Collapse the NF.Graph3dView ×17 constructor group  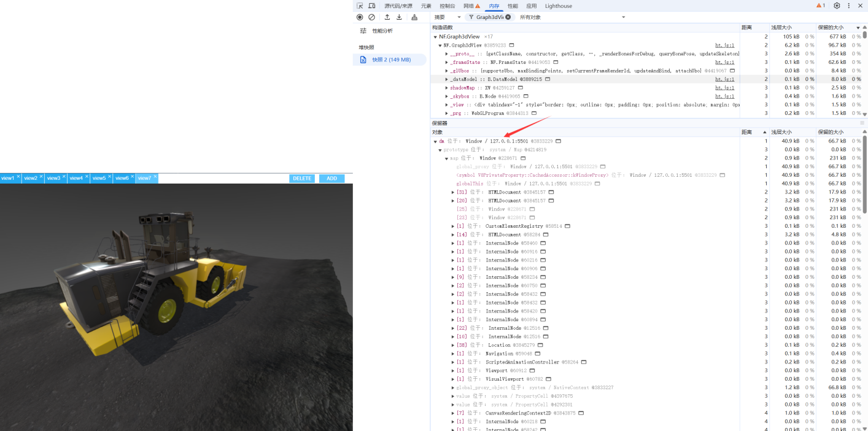click(435, 37)
